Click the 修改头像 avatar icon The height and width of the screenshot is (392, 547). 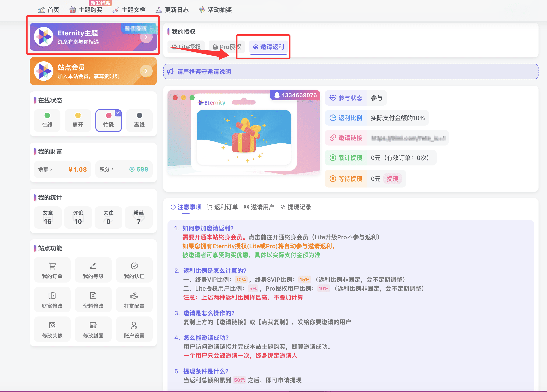[x=52, y=325]
